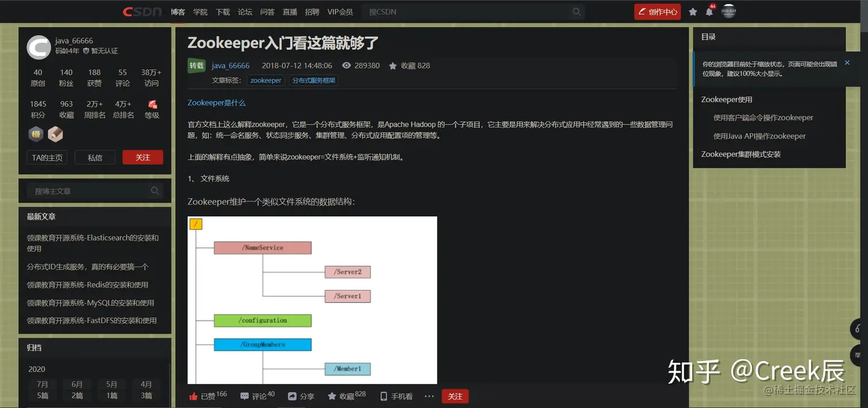Open the 学院 nav item
868x408 pixels.
(x=200, y=11)
